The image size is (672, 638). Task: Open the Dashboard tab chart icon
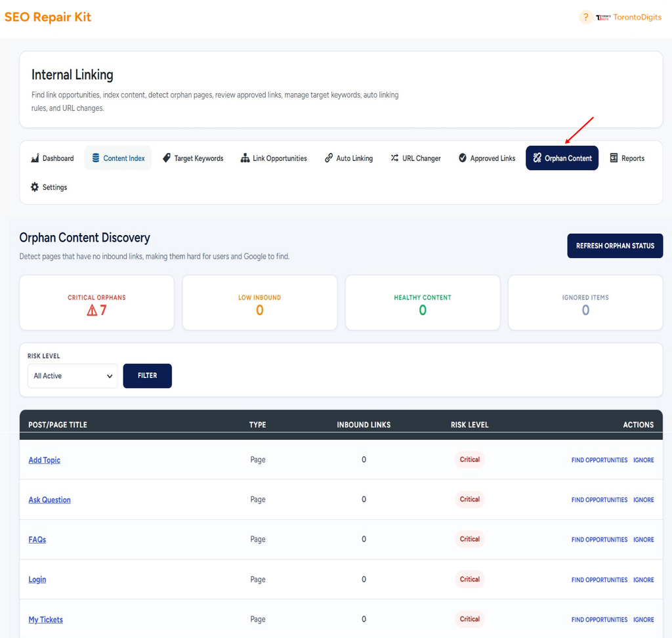(35, 158)
